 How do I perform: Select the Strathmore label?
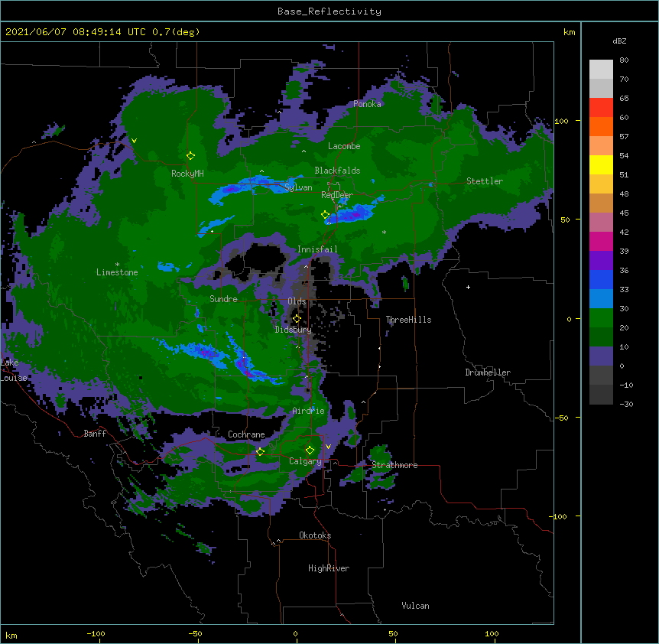click(x=394, y=465)
